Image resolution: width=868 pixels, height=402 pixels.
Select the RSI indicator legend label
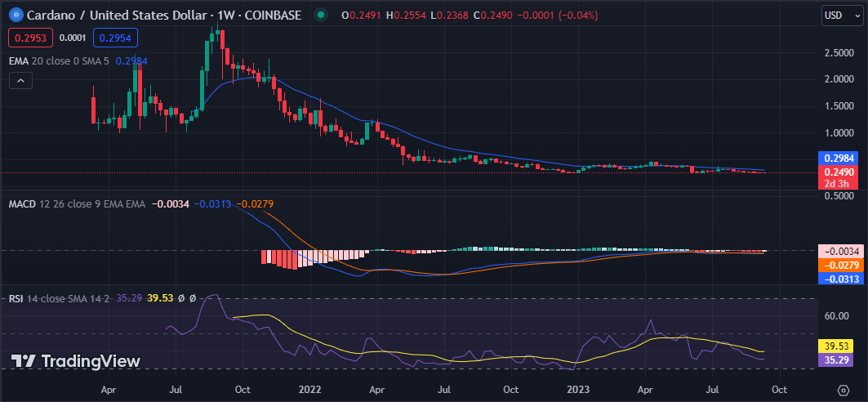[16, 299]
